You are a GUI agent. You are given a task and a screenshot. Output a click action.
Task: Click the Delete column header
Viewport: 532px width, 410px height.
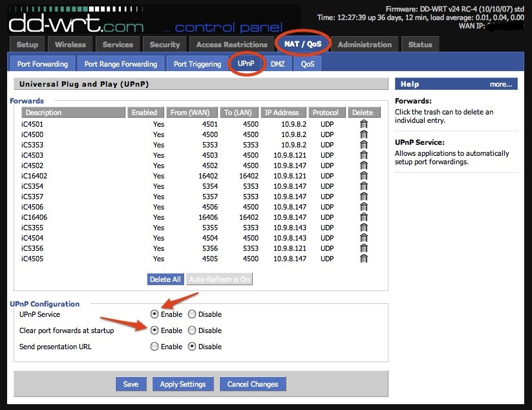click(x=364, y=113)
